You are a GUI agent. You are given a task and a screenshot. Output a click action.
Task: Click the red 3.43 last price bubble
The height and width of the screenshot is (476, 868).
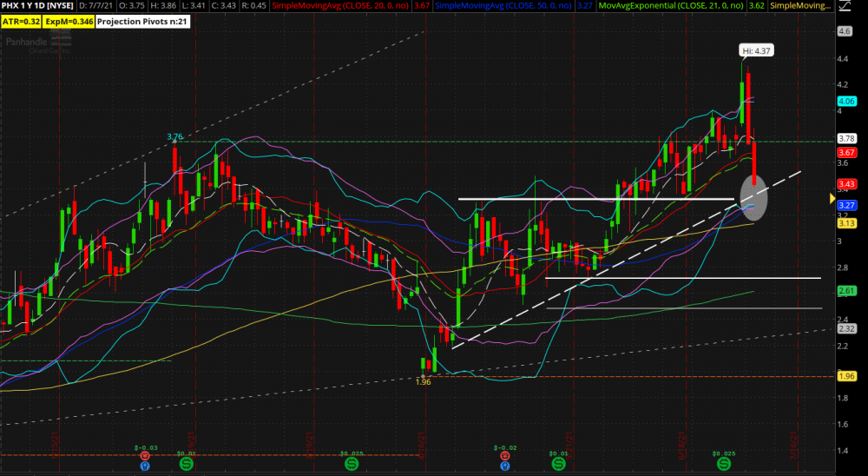click(x=847, y=184)
